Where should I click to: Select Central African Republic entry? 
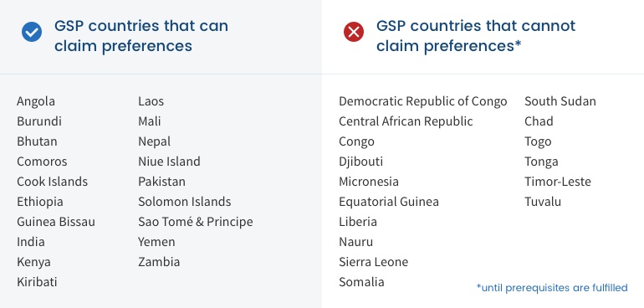click(x=406, y=121)
